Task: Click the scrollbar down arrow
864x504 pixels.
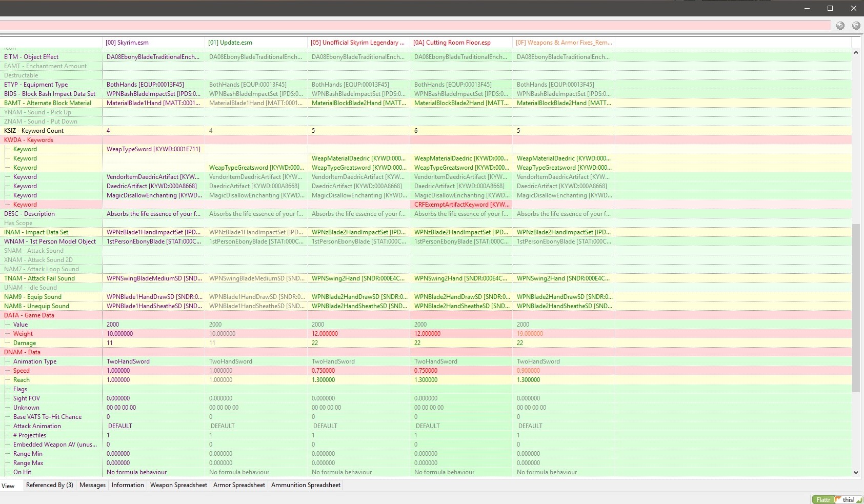Action: [x=856, y=473]
